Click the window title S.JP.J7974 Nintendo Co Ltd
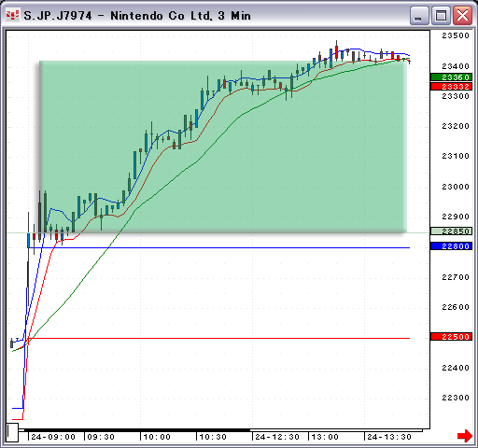Viewport: 478px width, 448px height. pyautogui.click(x=137, y=16)
